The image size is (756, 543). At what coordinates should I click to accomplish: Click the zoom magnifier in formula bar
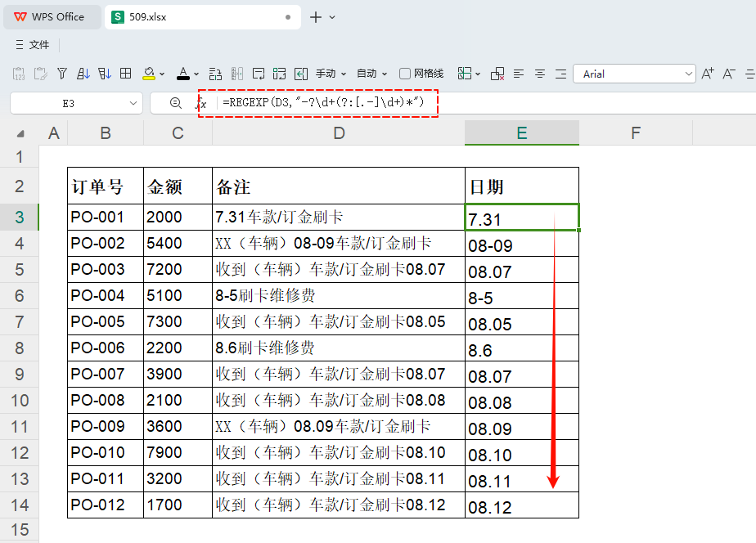pos(175,103)
